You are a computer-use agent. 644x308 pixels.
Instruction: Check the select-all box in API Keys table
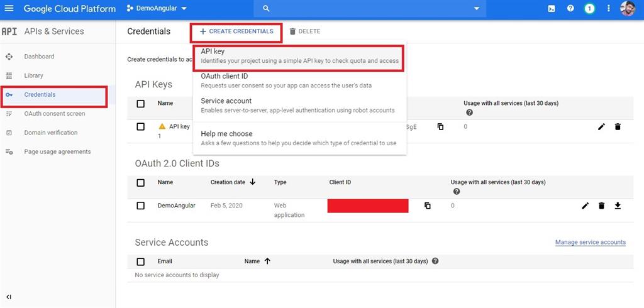[x=140, y=104]
